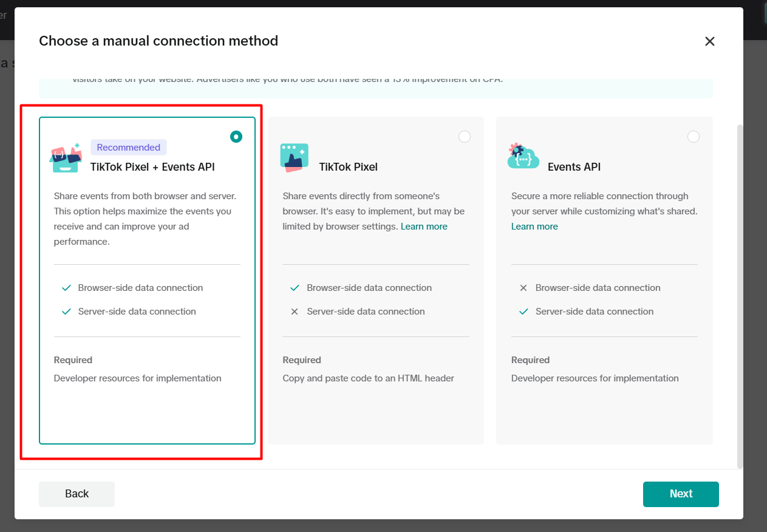Select the TikTok Pixel radio button
767x532 pixels.
[465, 137]
